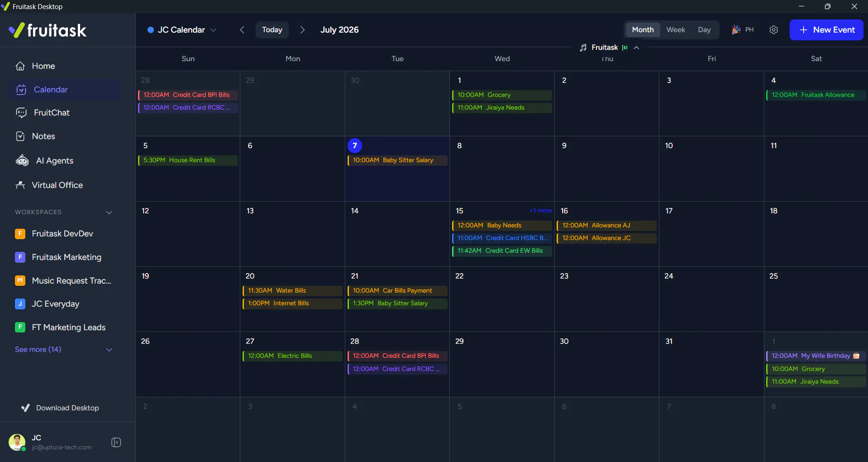Click the Notes icon in sidebar

[20, 136]
